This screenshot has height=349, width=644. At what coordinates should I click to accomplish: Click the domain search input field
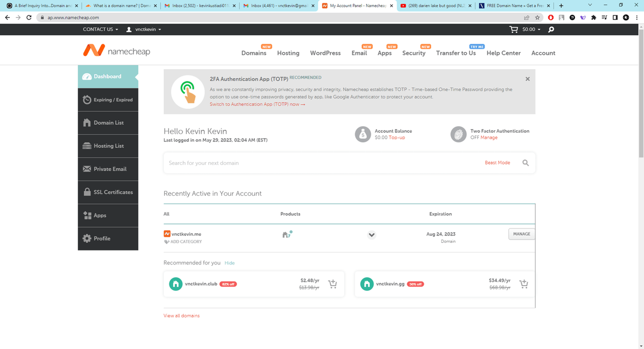(323, 163)
